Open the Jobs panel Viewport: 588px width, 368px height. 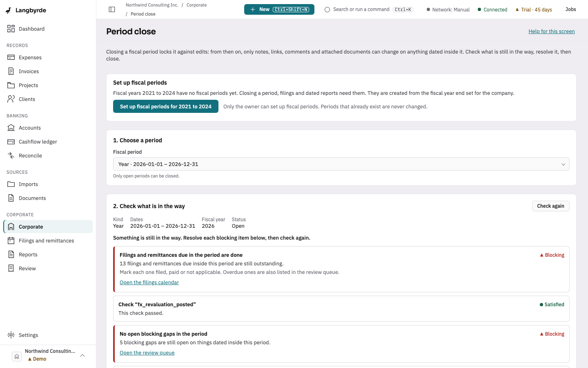point(570,9)
